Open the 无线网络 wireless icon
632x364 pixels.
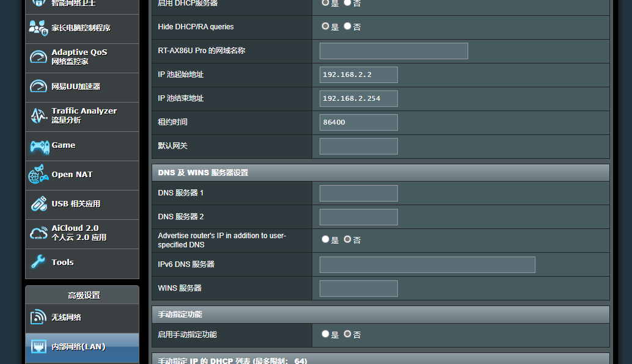39,318
